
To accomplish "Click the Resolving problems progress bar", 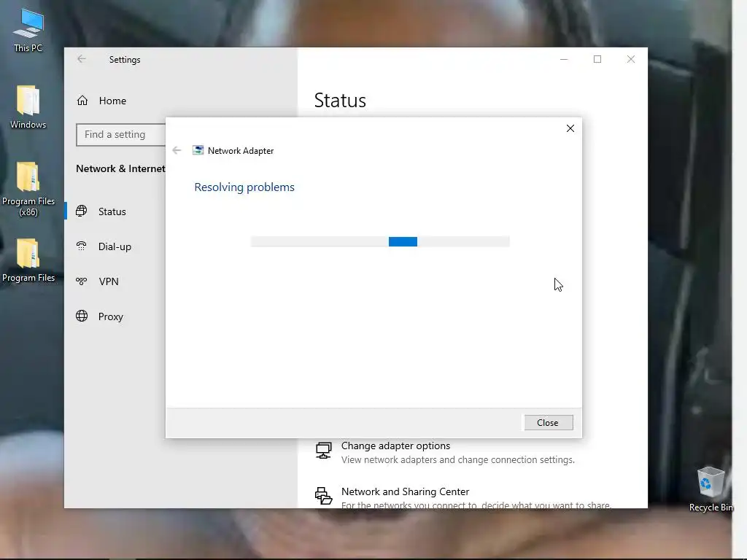I will coord(379,241).
